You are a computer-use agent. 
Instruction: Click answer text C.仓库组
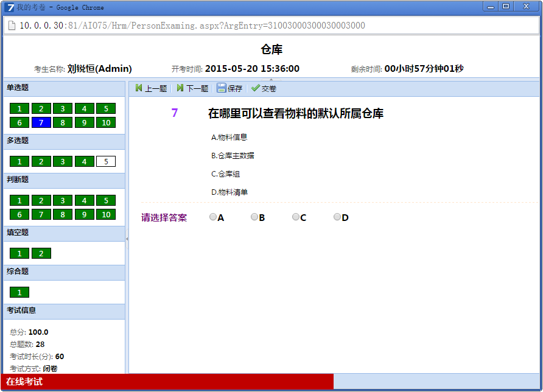(225, 174)
